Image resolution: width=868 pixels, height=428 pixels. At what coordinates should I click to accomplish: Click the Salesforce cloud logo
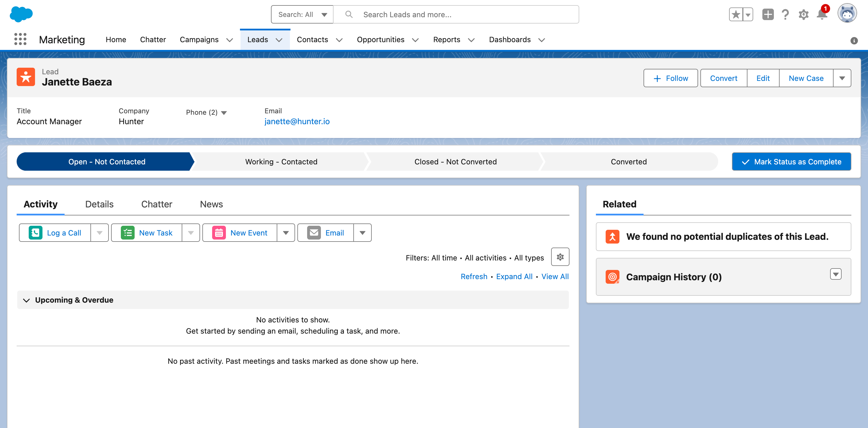21,14
